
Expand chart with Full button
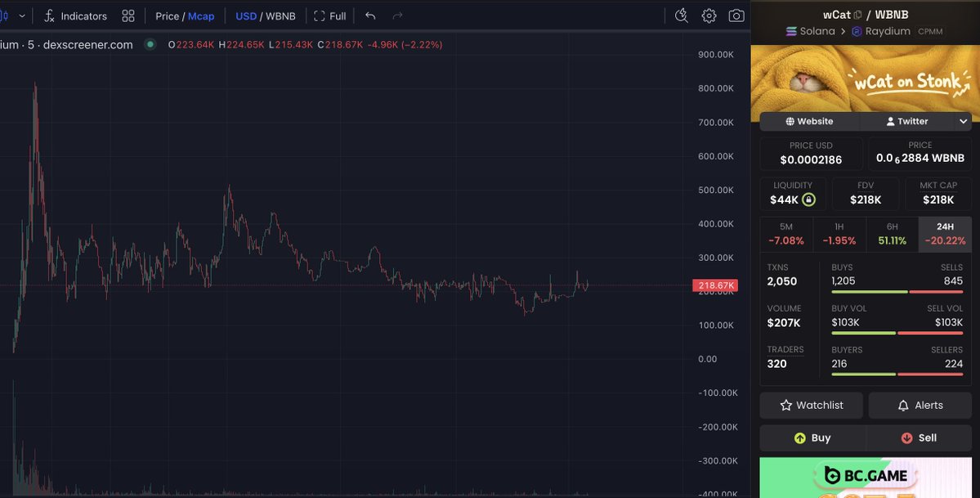pyautogui.click(x=330, y=16)
